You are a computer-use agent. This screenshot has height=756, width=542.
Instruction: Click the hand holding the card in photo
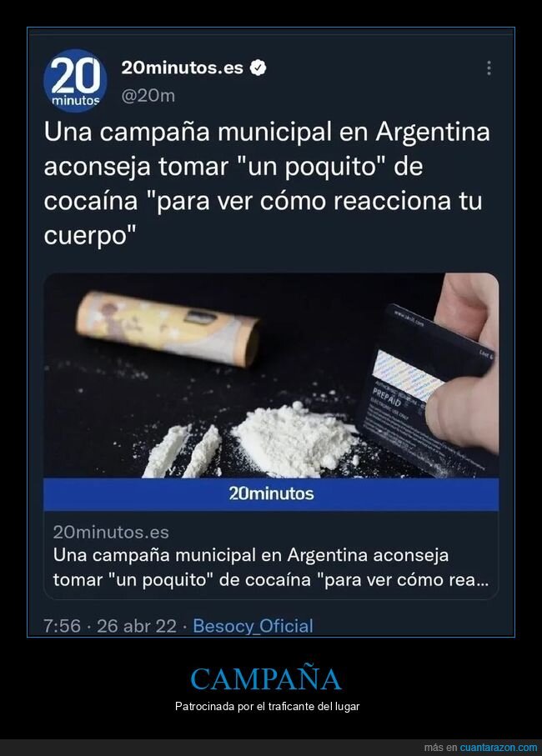[x=465, y=367]
